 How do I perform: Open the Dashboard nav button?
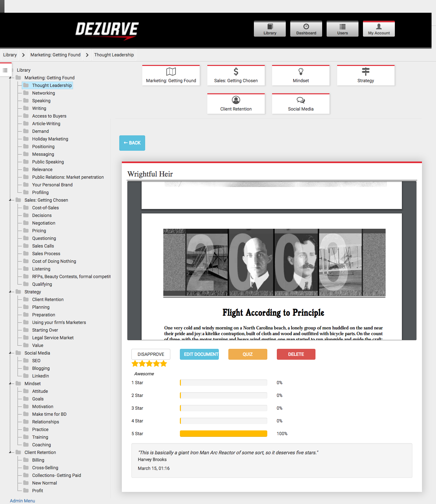[306, 29]
